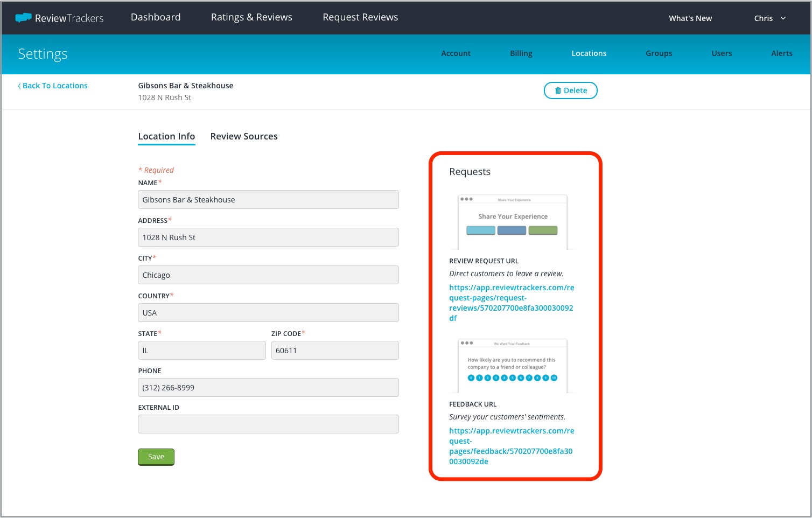Screen dimensions: 812x518
Task: Go to Users settings
Action: point(722,53)
